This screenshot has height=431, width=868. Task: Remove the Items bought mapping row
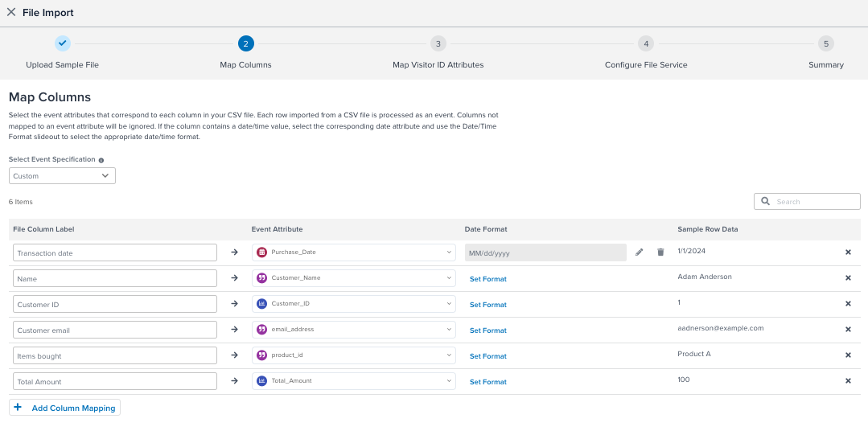point(847,355)
